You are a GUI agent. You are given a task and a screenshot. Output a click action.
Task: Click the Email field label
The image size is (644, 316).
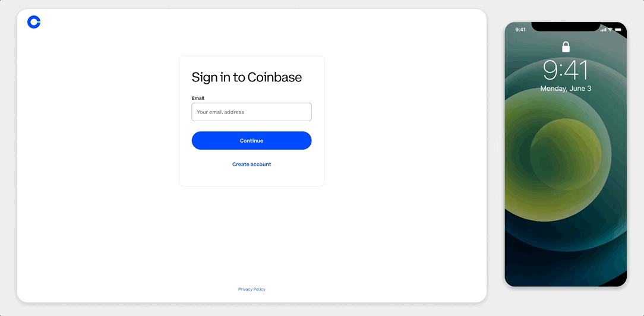click(x=198, y=98)
